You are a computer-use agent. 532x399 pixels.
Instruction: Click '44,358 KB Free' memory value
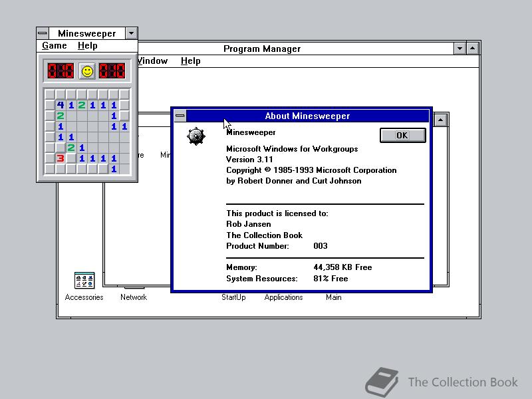(342, 267)
